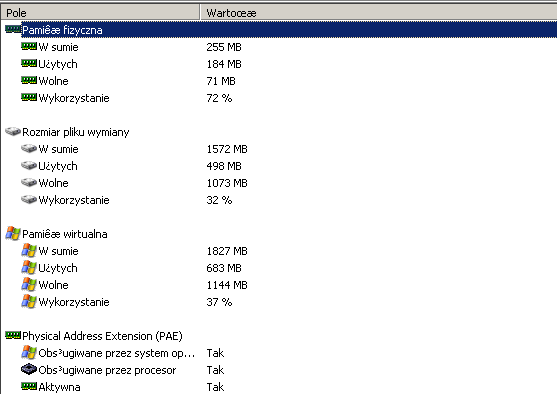Select Obsługiwane przez system op... label
The image size is (557, 394).
[x=117, y=353]
